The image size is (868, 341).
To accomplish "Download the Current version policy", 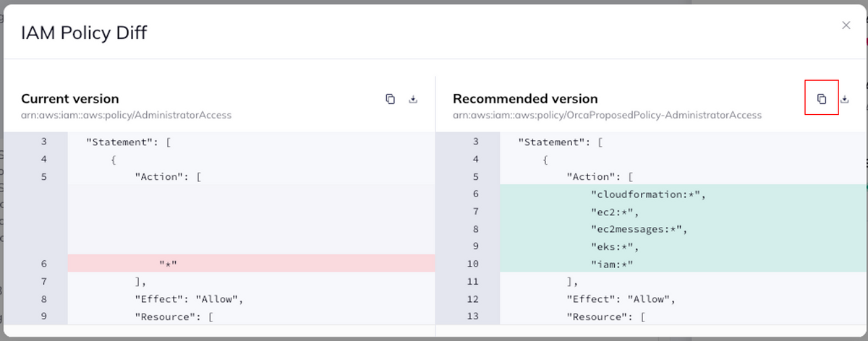I will pos(413,100).
